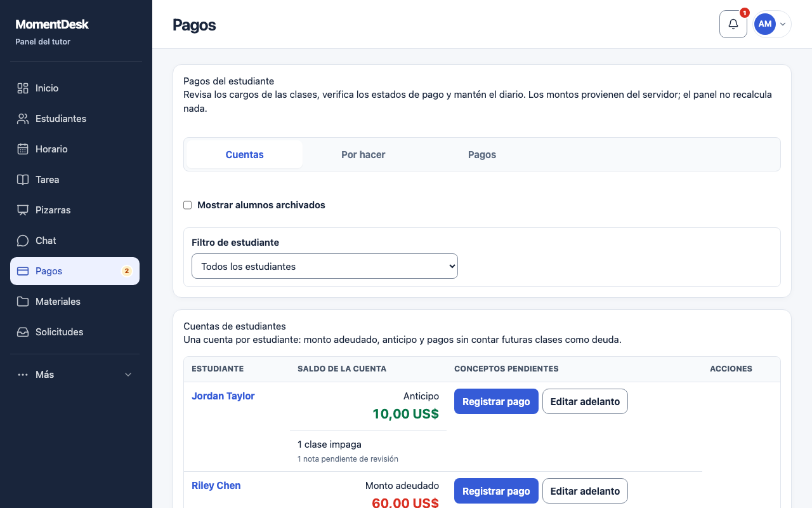Open Riley Chen student link

pos(216,485)
